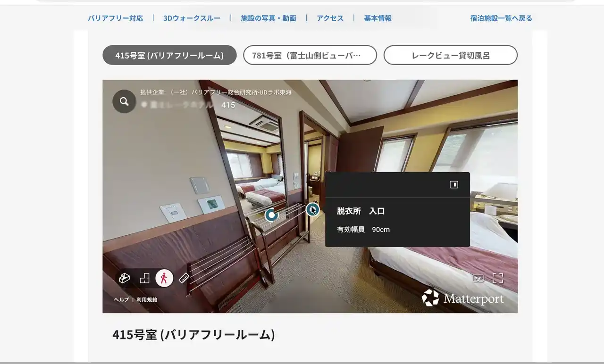This screenshot has width=604, height=364.
Task: Open 施設の写真・動画 section
Action: click(x=268, y=18)
